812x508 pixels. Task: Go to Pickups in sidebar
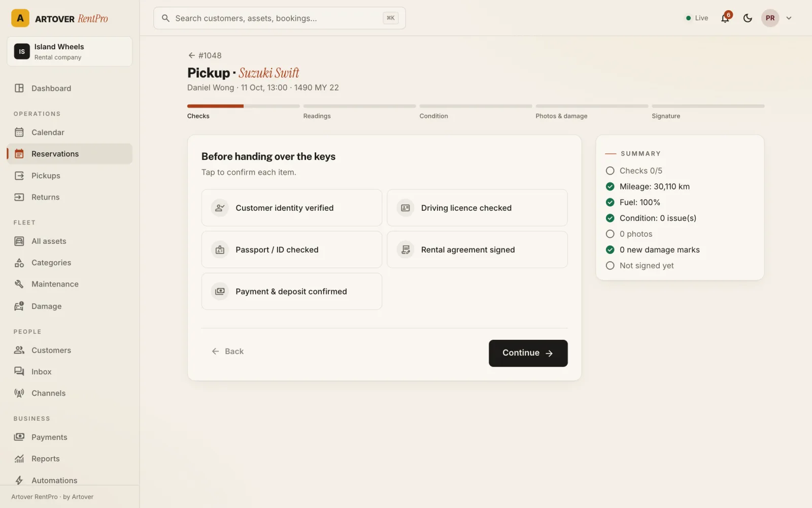click(70, 176)
